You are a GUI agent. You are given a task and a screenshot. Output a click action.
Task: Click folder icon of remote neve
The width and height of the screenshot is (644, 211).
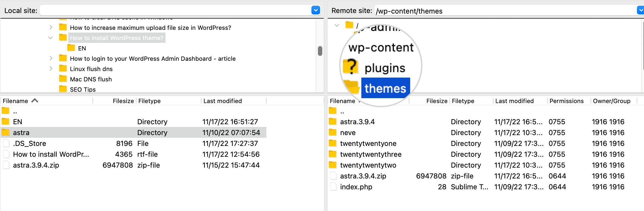tap(333, 132)
